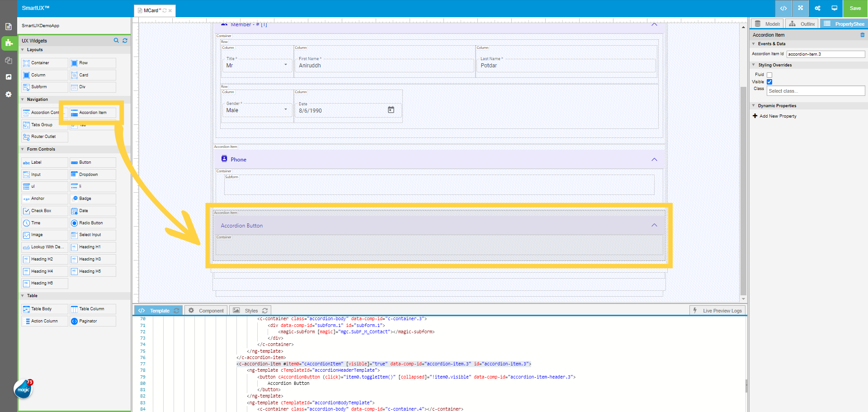Open the calendar picker for Date field
Screen dimensions: 868x412
tap(391, 110)
